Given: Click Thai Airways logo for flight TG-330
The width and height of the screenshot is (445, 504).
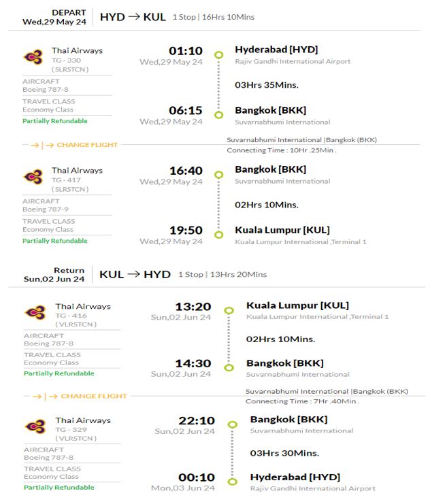Looking at the screenshot, I should (33, 57).
